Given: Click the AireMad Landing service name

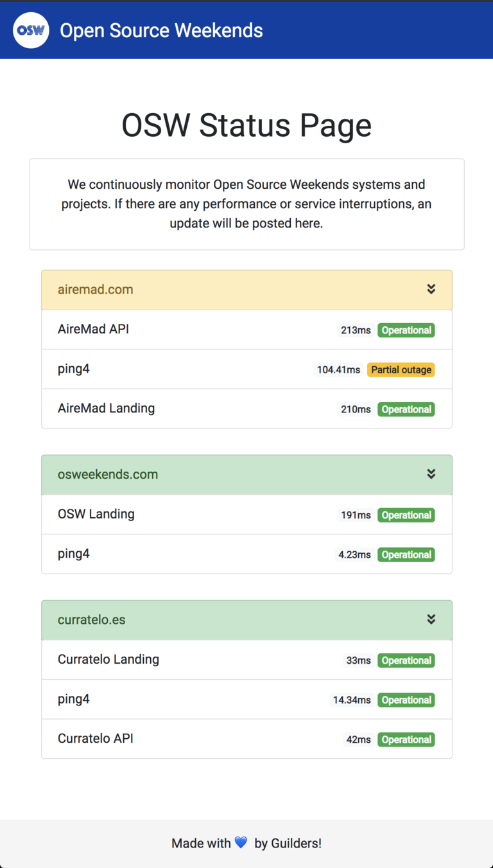Looking at the screenshot, I should 106,408.
